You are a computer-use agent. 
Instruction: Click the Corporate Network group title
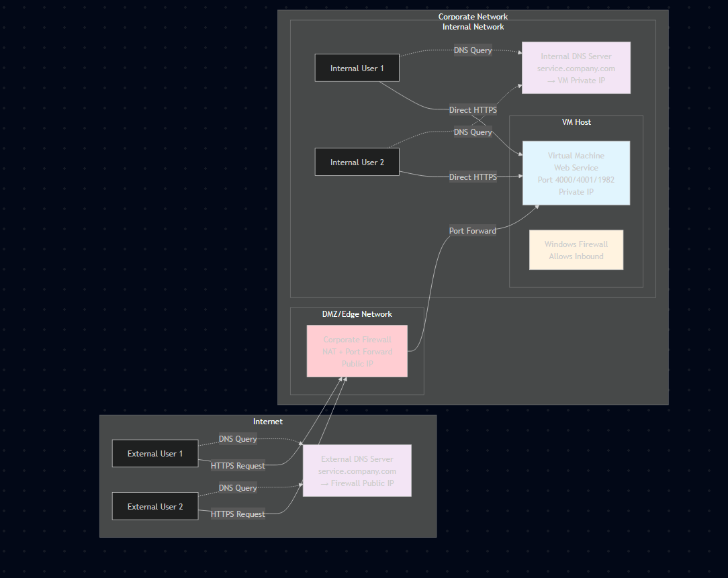click(x=473, y=17)
